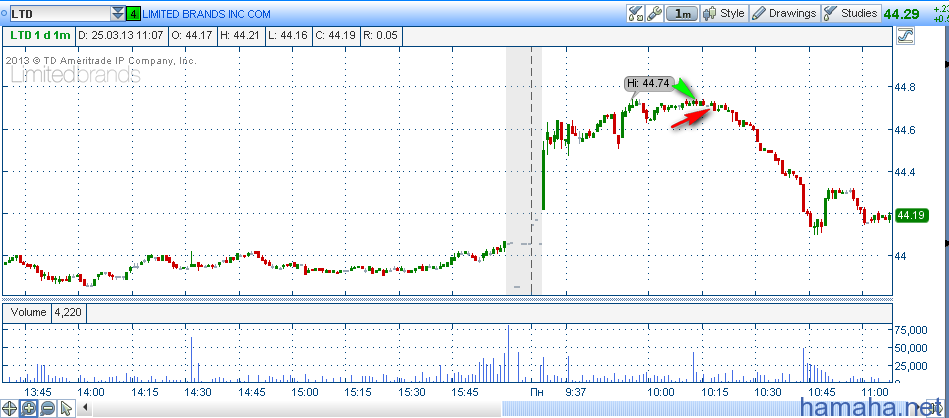Click the 9:37 time axis label
Image resolution: width=949 pixels, height=418 pixels.
coord(576,392)
